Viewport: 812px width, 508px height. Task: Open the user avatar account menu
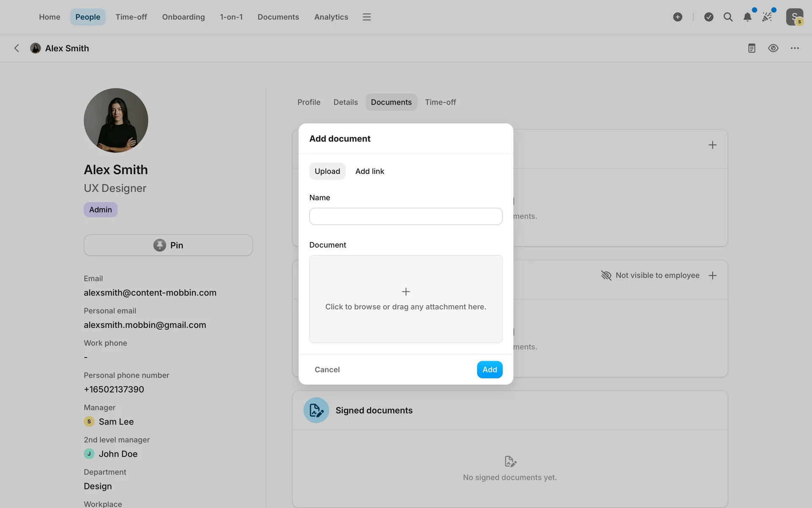(x=794, y=17)
